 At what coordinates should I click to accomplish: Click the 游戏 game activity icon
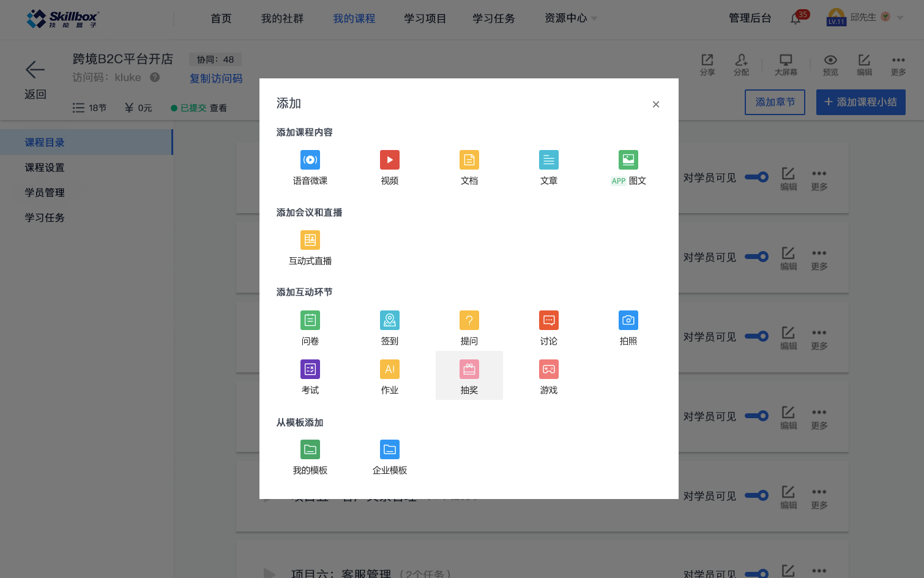click(549, 370)
